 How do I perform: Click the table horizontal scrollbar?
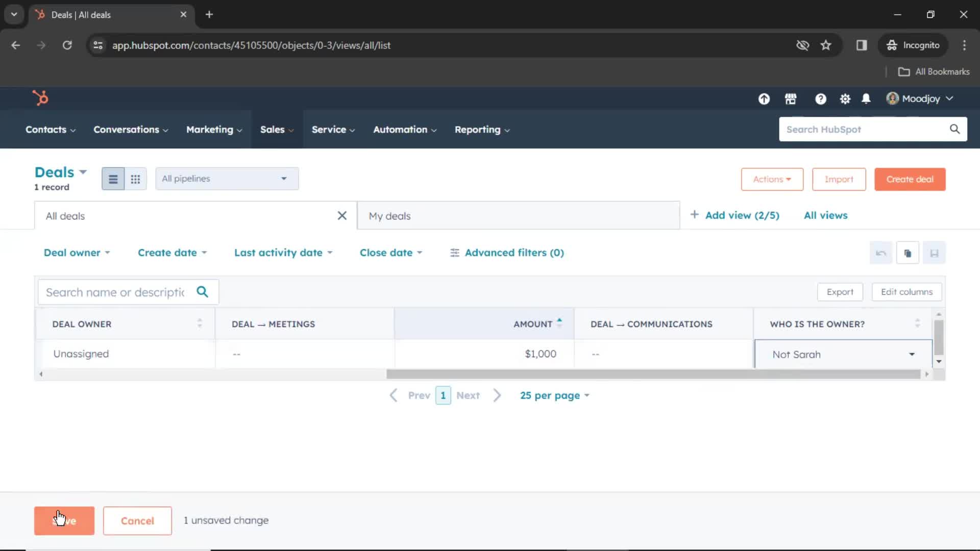[x=653, y=374]
